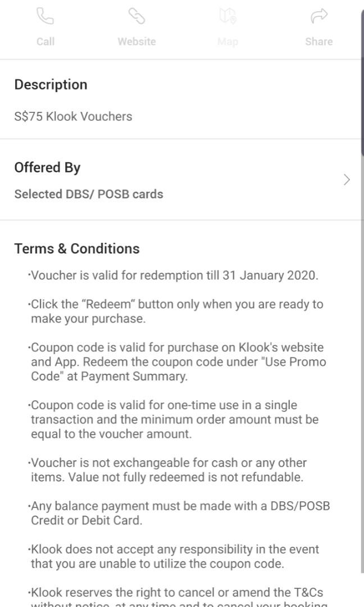
Task: Tap the Share icon to share this voucher
Action: (319, 17)
